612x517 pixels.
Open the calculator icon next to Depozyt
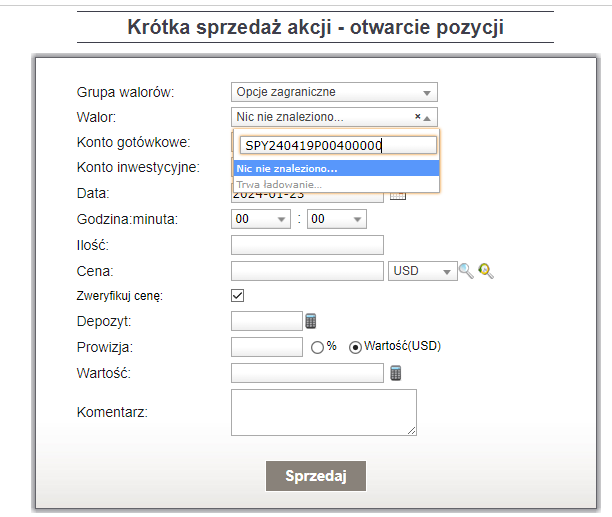point(311,321)
